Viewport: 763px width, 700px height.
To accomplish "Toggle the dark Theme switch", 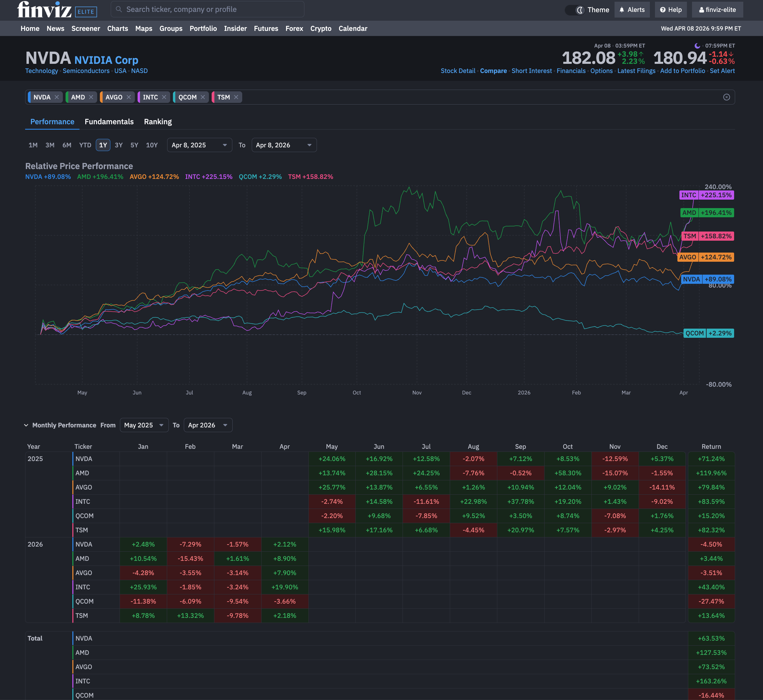I will coord(575,10).
